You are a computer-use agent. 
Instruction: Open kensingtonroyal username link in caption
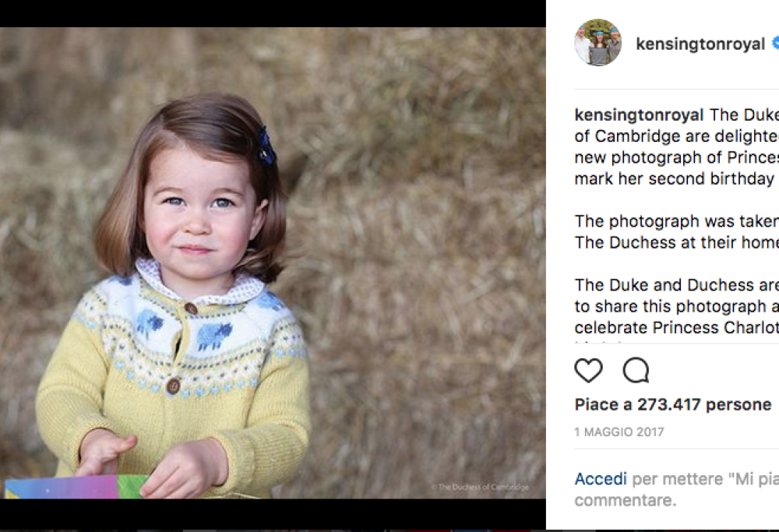coord(639,115)
